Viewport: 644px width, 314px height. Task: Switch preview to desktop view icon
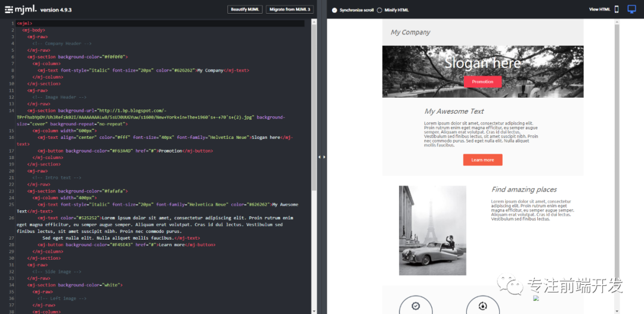pyautogui.click(x=632, y=10)
